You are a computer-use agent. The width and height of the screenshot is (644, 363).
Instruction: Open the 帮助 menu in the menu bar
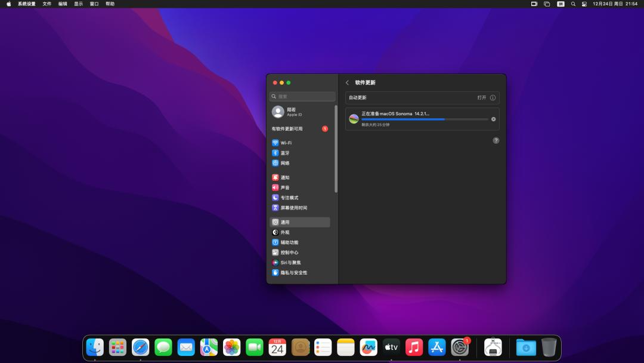pos(111,4)
